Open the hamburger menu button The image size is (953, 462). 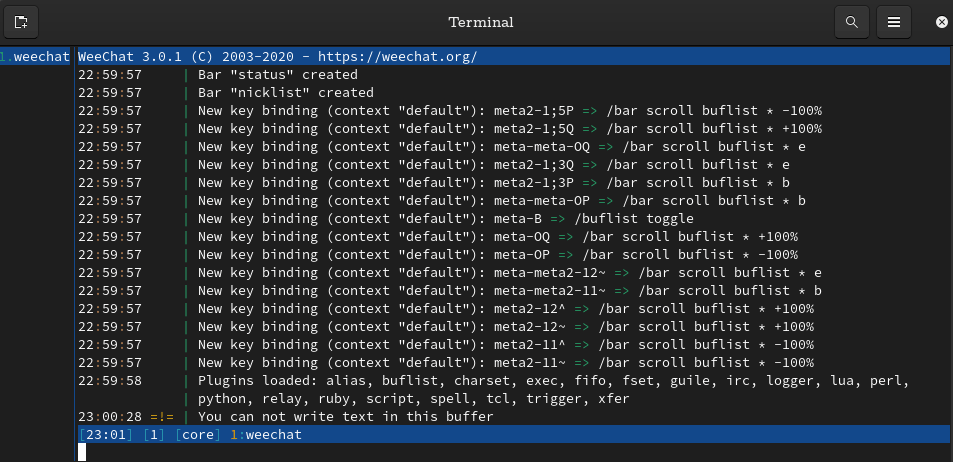(x=894, y=21)
